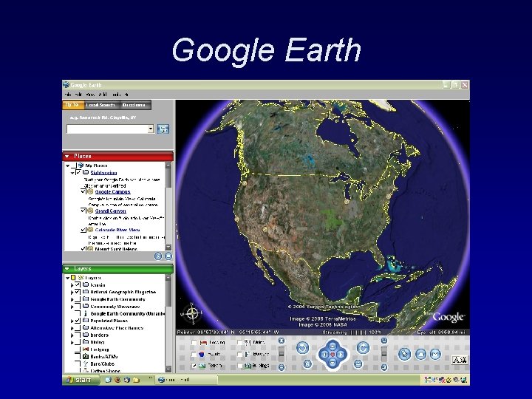Screen dimensions: 532x399
Task: Click the red center stop button
Action: click(332, 354)
